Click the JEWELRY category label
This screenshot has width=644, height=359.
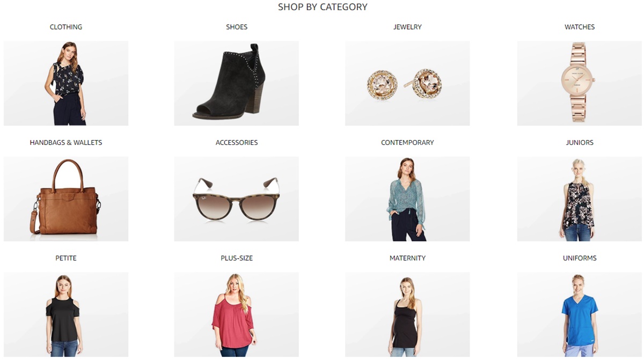pyautogui.click(x=407, y=27)
